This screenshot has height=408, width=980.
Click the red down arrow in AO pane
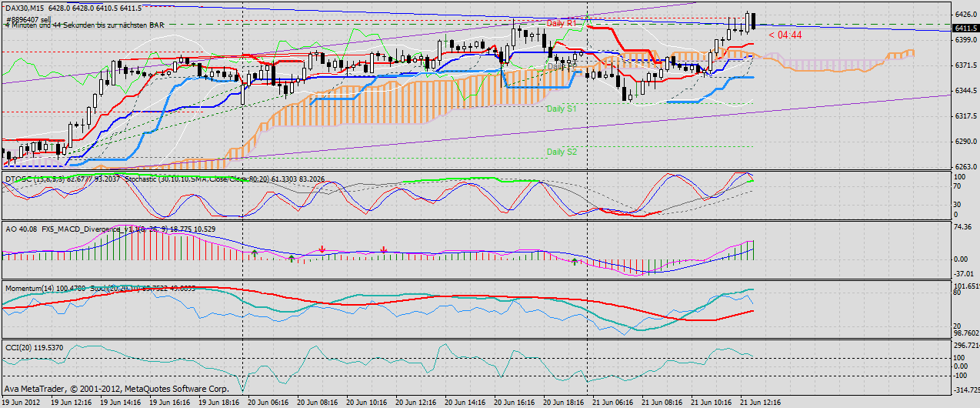pyautogui.click(x=322, y=249)
